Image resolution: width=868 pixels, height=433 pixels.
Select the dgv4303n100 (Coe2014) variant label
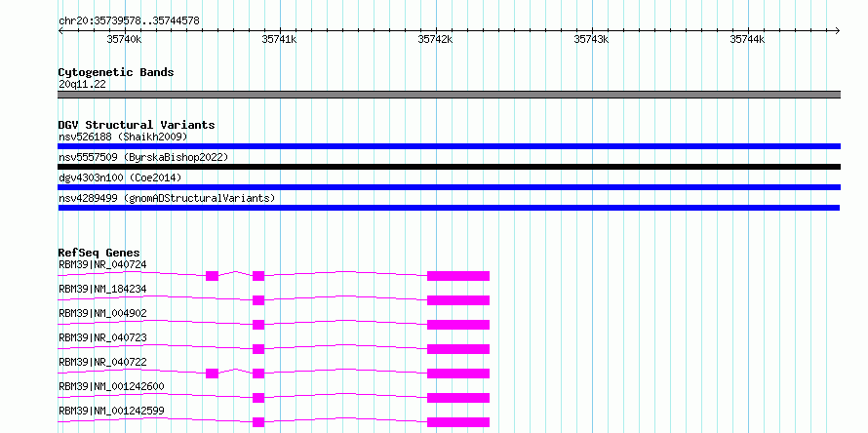pos(120,177)
